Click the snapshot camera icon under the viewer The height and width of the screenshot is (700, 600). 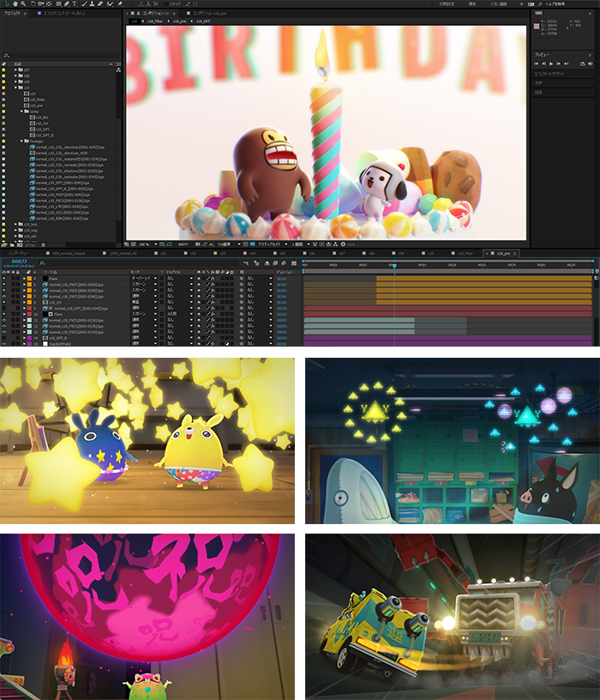pos(195,244)
